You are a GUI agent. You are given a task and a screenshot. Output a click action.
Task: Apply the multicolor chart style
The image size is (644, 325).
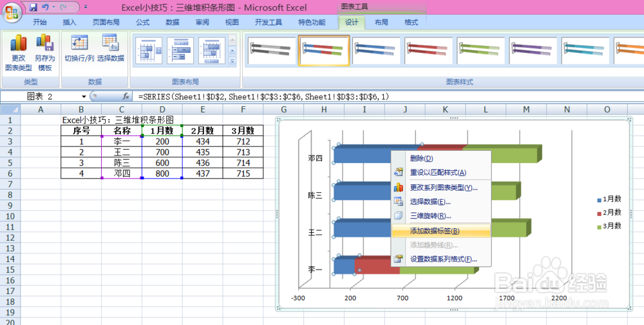tap(324, 50)
